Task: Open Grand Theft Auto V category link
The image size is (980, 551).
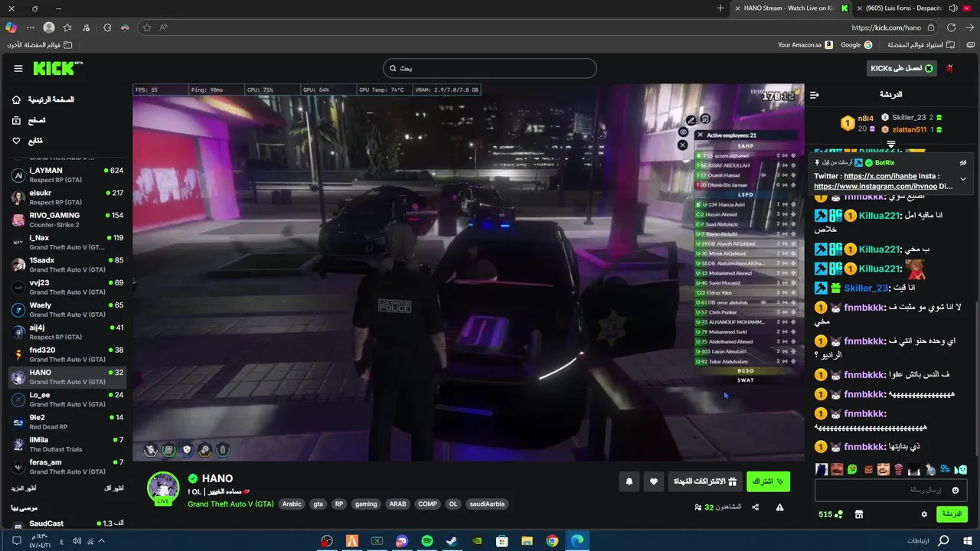Action: [x=230, y=504]
